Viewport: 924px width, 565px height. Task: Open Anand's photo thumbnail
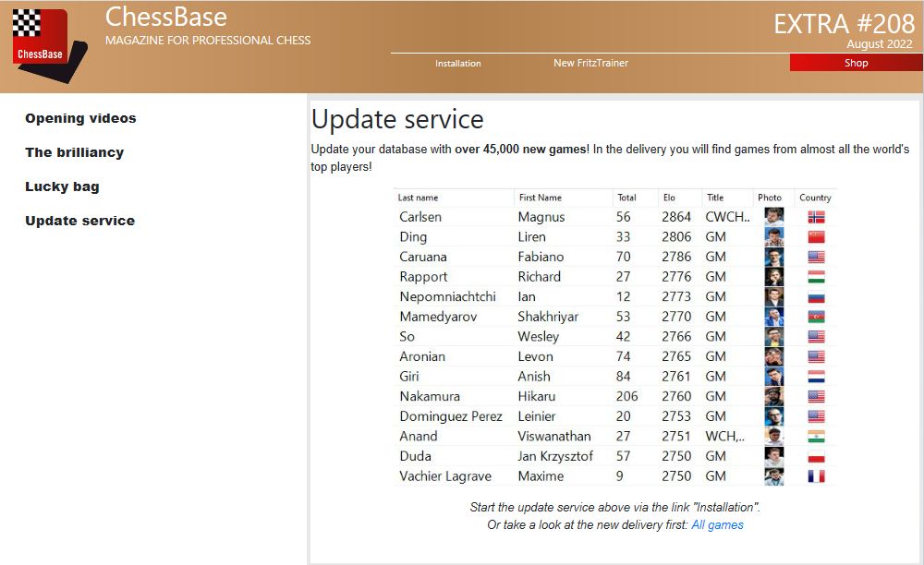coord(773,437)
